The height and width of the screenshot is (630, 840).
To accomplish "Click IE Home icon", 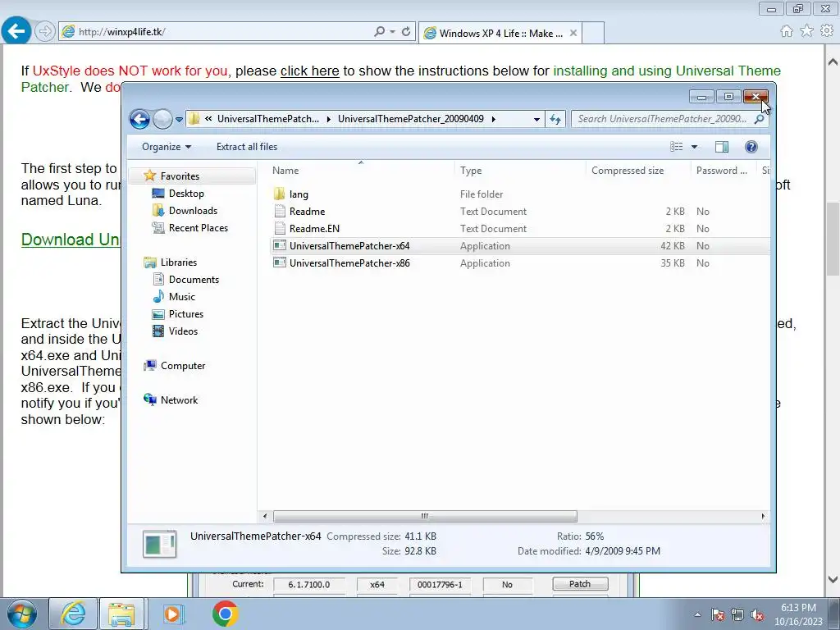I will click(x=787, y=31).
